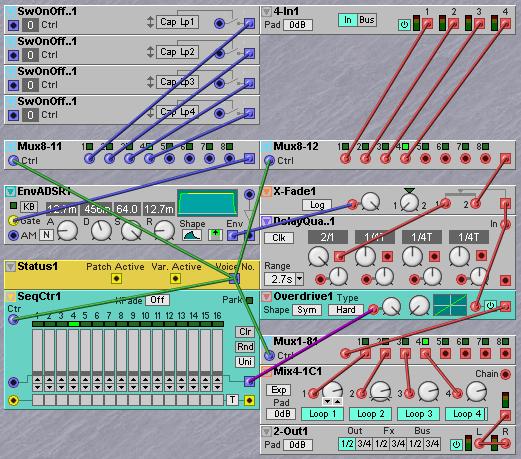Click the Pad 0dB field on 4-In1

click(x=297, y=25)
